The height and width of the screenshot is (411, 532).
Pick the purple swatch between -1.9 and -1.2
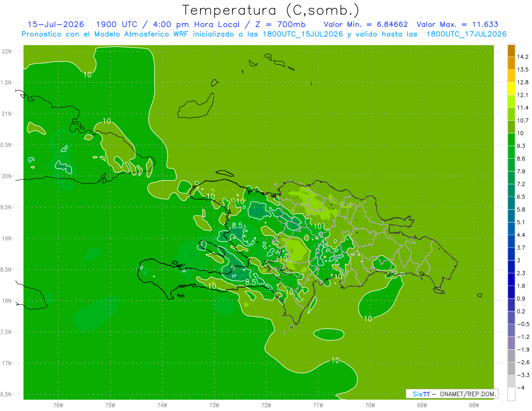(x=511, y=343)
